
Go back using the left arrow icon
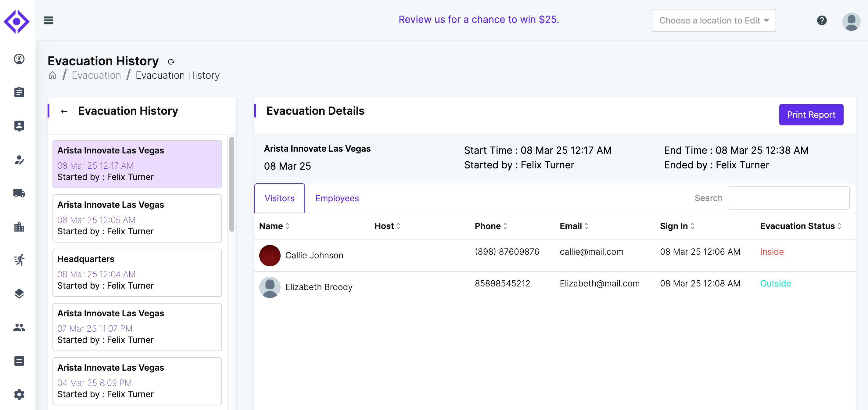(x=64, y=111)
